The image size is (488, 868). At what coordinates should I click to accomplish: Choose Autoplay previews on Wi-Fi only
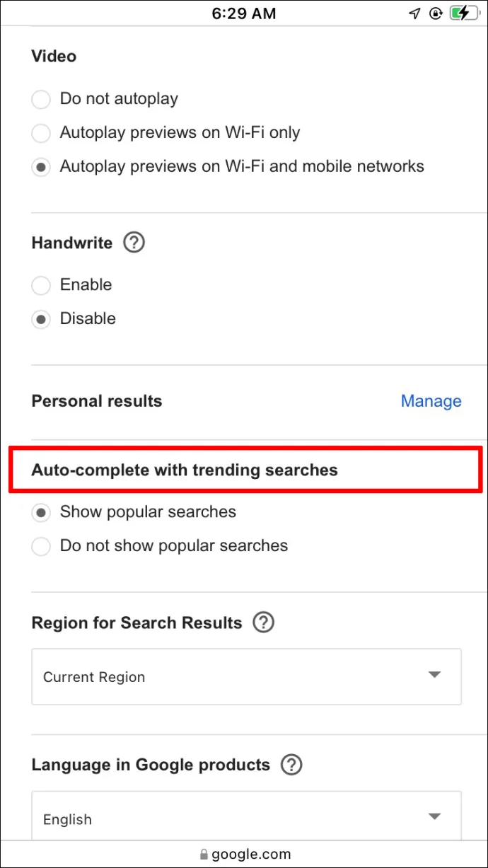pos(41,132)
